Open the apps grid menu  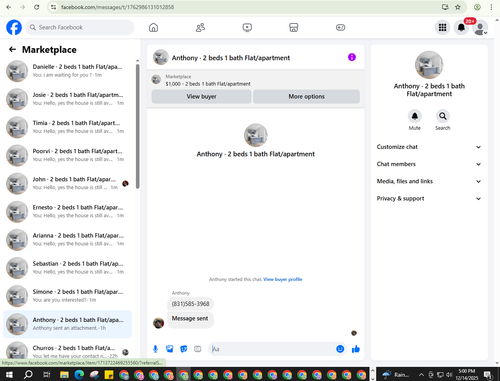(442, 27)
